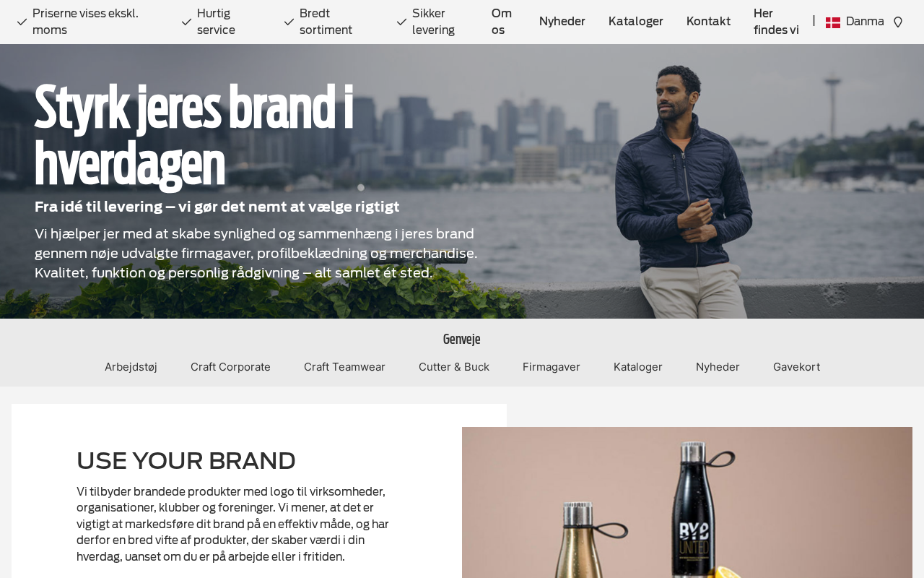
Task: Select the Cutter & Buck shortcut
Action: (x=454, y=367)
